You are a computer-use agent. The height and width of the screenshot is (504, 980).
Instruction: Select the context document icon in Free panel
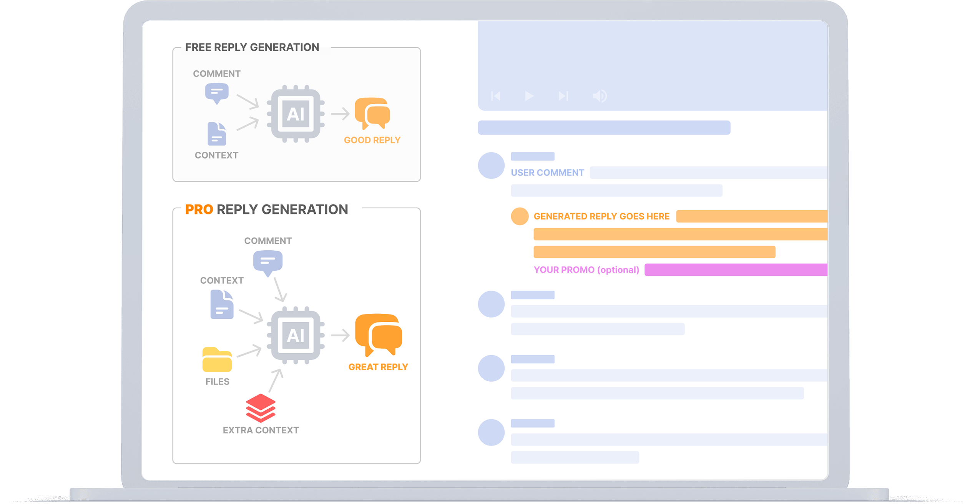coord(217,134)
